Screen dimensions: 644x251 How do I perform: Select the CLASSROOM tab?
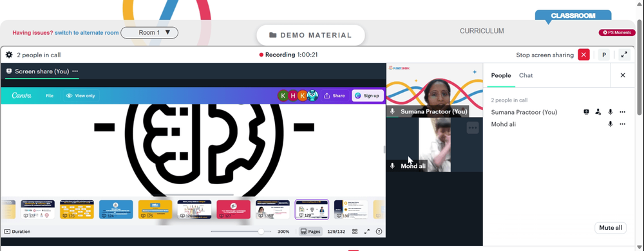573,15
